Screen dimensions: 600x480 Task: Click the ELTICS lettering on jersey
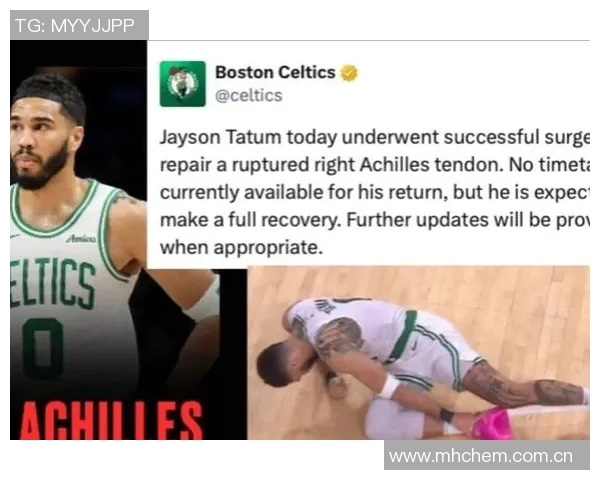(52, 282)
